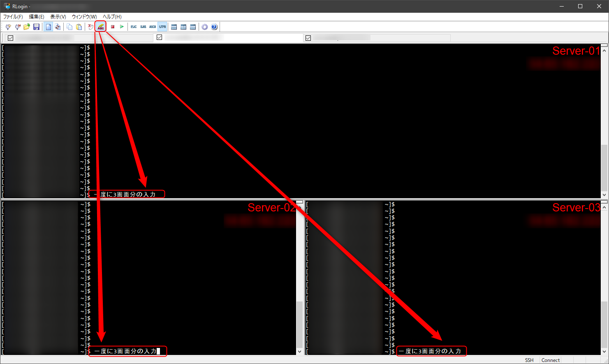The height and width of the screenshot is (364, 609).
Task: Click scroll up arrow in Server-03 pane
Action: [x=604, y=208]
